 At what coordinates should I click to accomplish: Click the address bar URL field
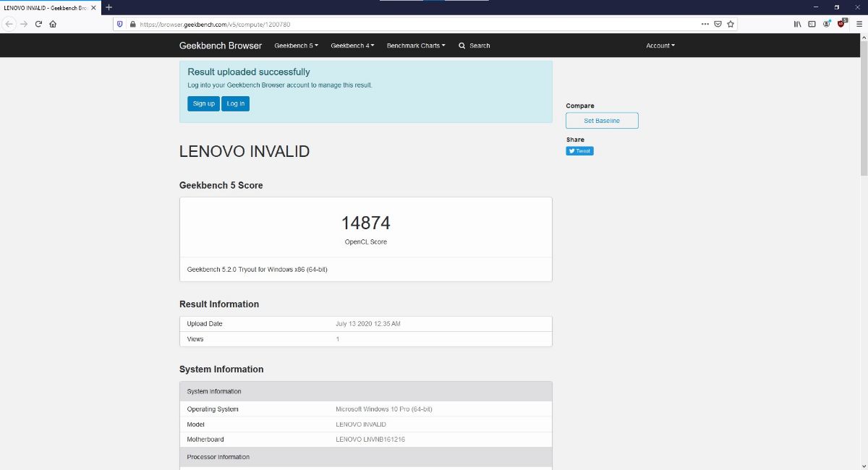(405, 24)
